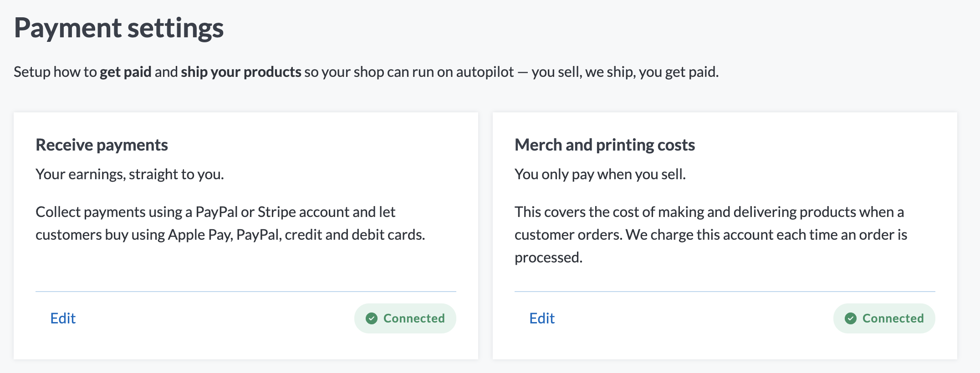Click the "Your earnings, straight to you." line
Image resolution: width=980 pixels, height=373 pixels.
pyautogui.click(x=130, y=174)
